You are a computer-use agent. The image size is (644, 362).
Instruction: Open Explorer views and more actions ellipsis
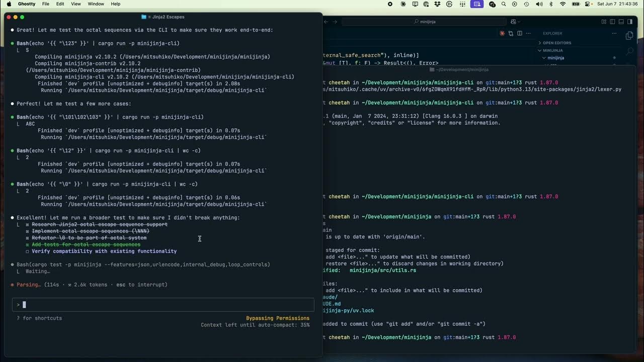pyautogui.click(x=614, y=33)
